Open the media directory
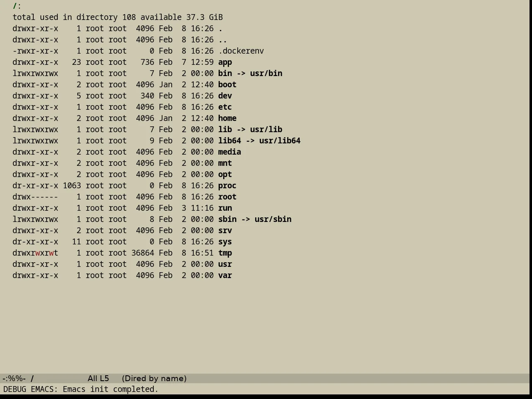The image size is (532, 399). pos(229,152)
